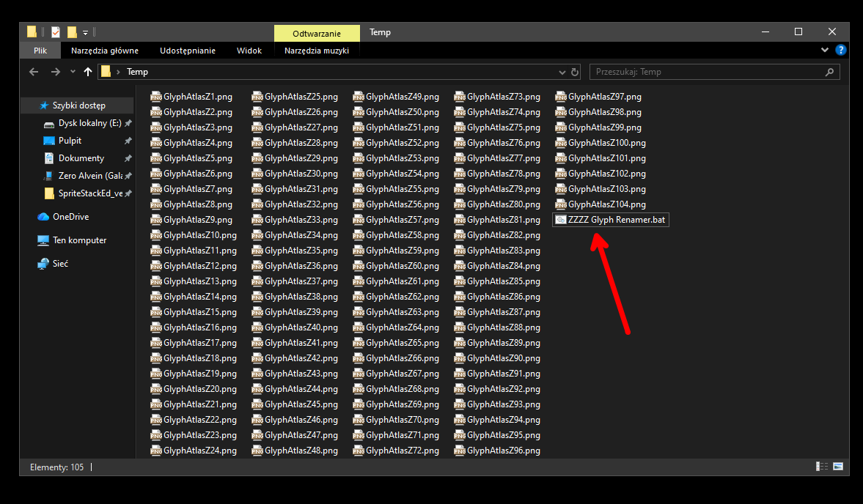The image size is (863, 504).
Task: Click New Folder quick access icon
Action: pos(72,32)
